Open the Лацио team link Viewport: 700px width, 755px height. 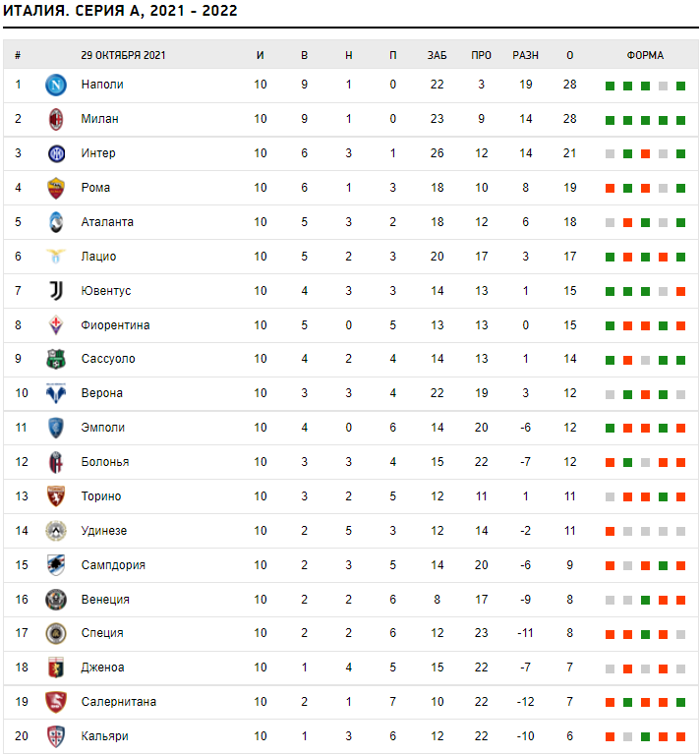click(x=98, y=257)
